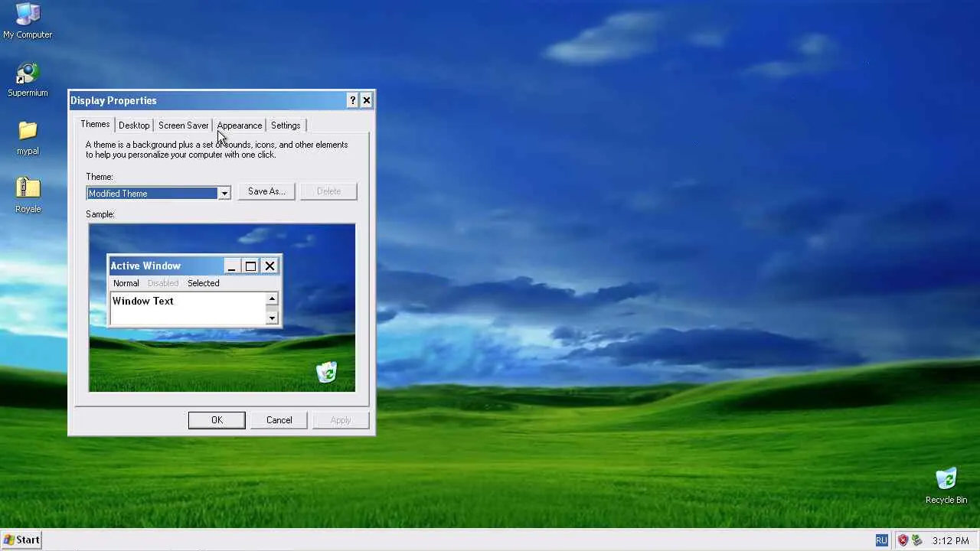Open the RU language indicator
Viewport: 980px width, 551px height.
click(x=881, y=540)
